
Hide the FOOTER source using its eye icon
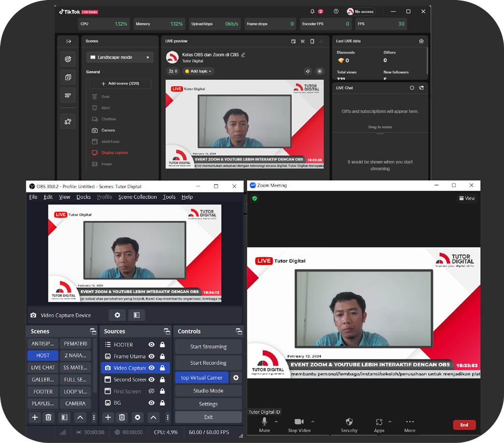[x=151, y=345]
